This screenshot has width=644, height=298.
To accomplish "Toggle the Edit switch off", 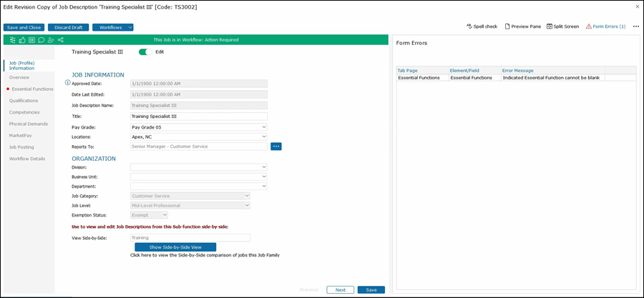I will click(145, 51).
